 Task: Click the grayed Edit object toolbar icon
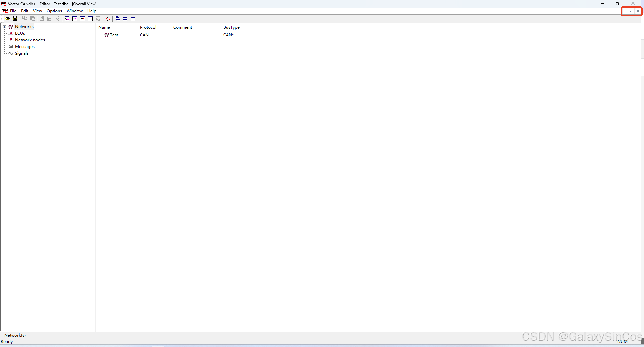click(x=42, y=19)
